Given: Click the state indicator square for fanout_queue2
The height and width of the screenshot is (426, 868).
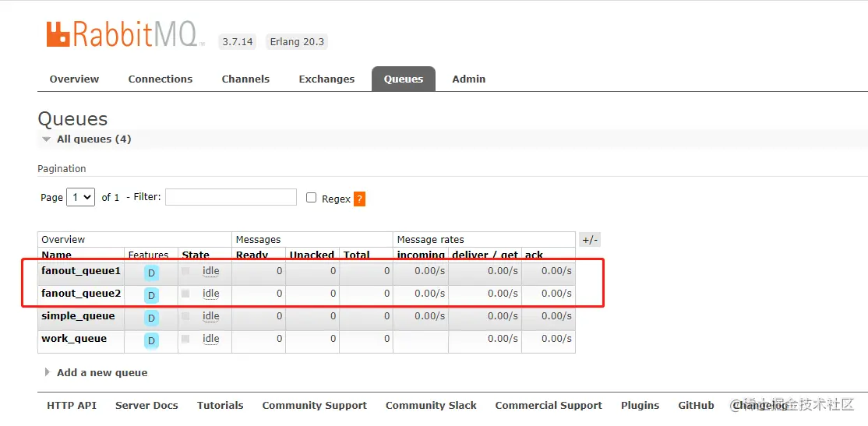Looking at the screenshot, I should coord(185,294).
